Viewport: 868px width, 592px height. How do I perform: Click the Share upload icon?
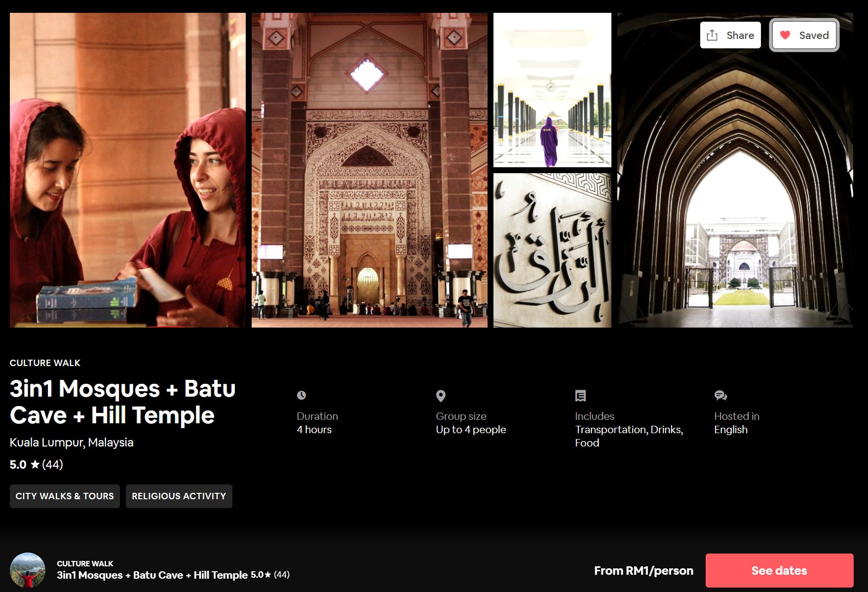click(x=712, y=35)
